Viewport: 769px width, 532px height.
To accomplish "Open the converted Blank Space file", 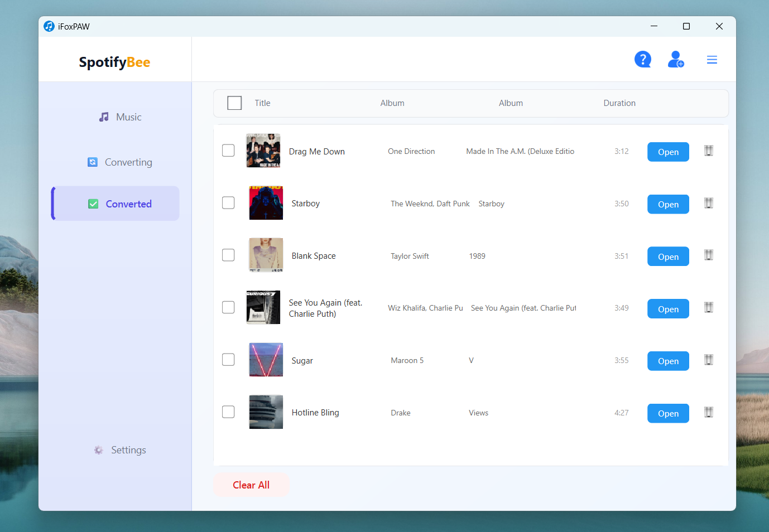I will (x=668, y=256).
